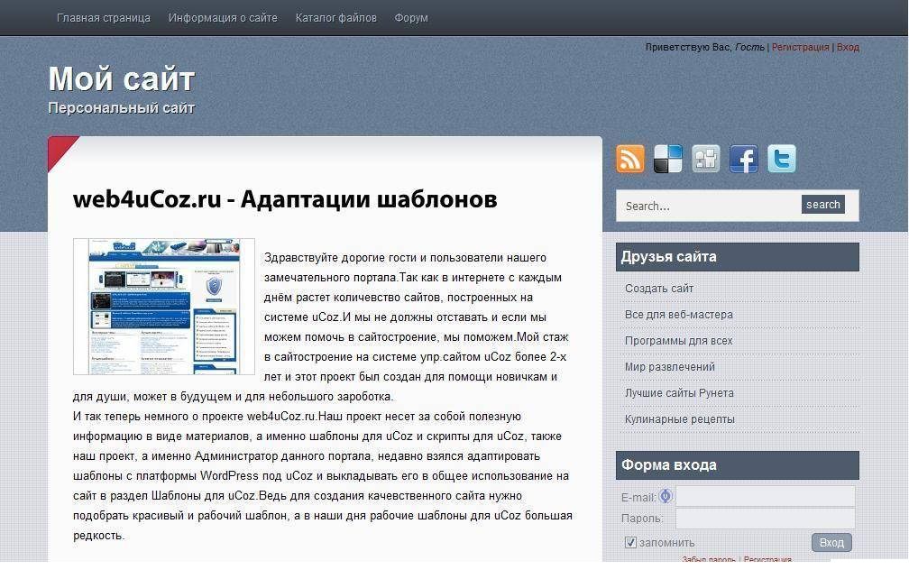Screen dimensions: 909x588
Task: Click the Гость username text
Action: [x=749, y=47]
